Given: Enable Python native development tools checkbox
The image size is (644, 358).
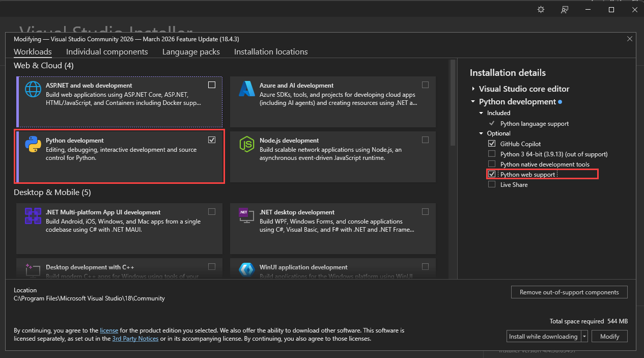Looking at the screenshot, I should [x=492, y=164].
